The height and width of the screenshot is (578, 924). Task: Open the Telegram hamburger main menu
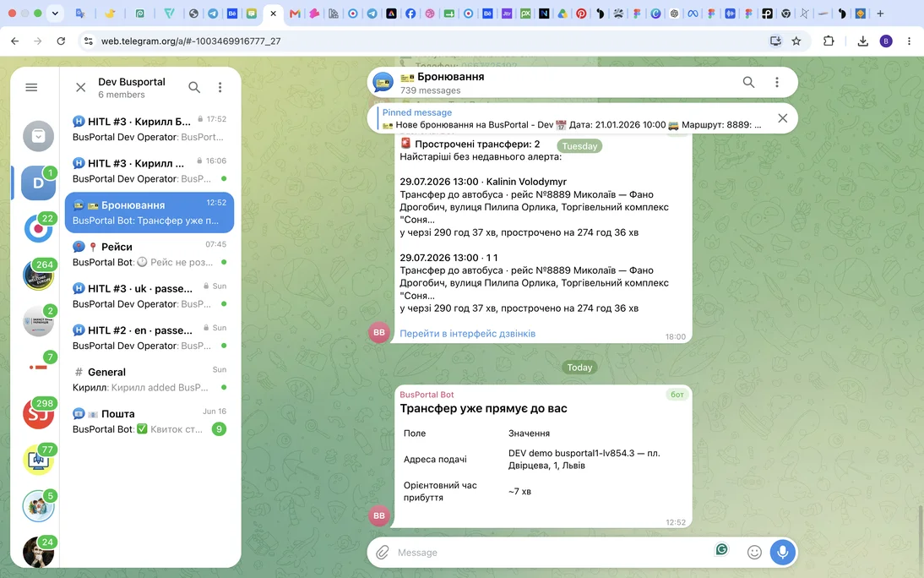[31, 87]
